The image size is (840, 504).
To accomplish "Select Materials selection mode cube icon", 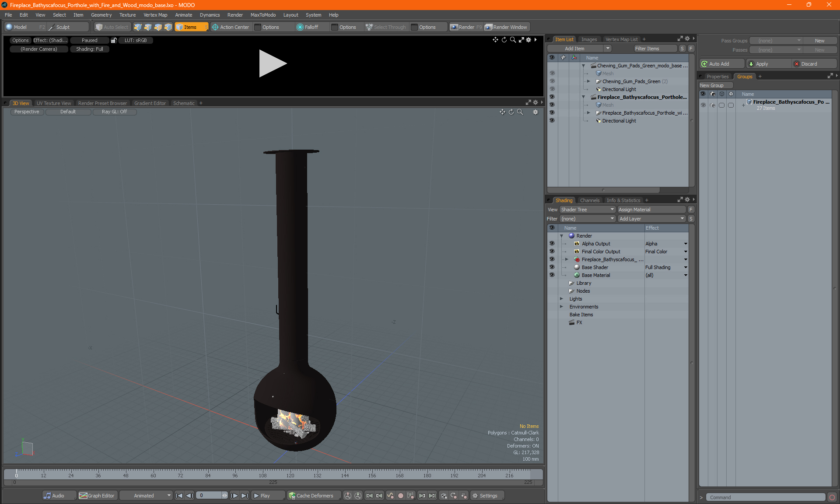I will pos(168,27).
